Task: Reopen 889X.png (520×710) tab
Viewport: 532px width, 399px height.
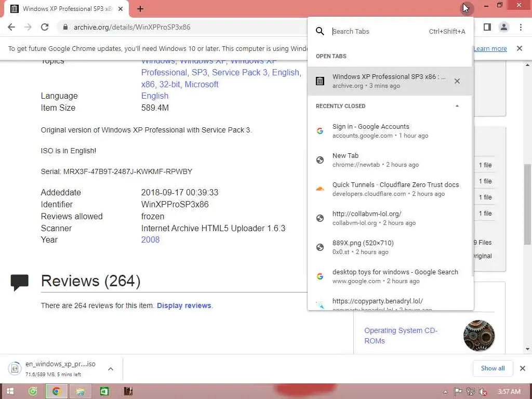Action: [x=390, y=248]
